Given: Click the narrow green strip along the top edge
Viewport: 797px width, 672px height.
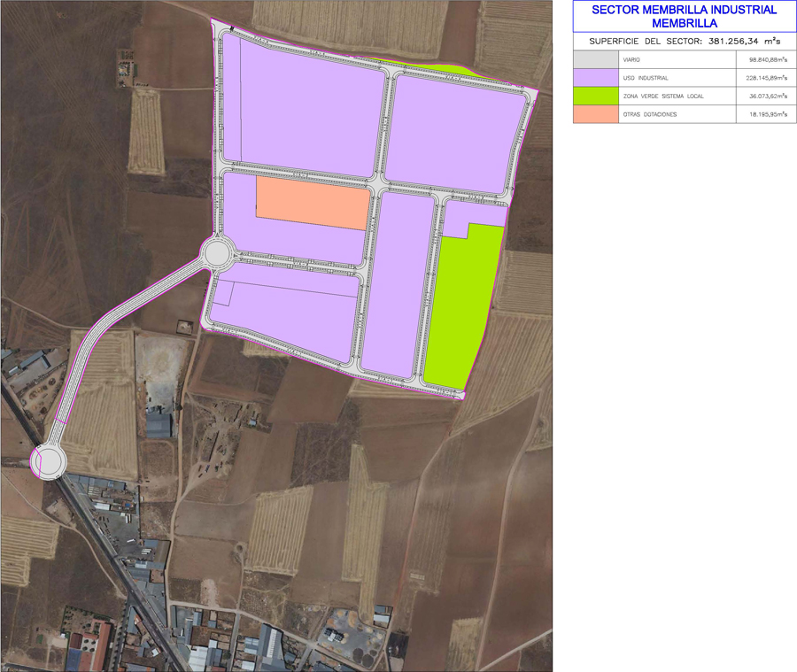Looking at the screenshot, I should [x=434, y=68].
